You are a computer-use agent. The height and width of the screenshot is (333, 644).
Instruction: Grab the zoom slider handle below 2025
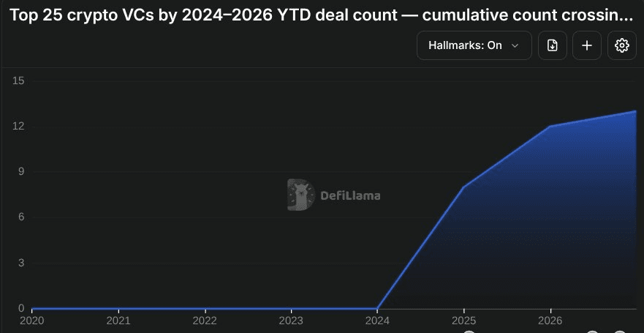(x=469, y=332)
